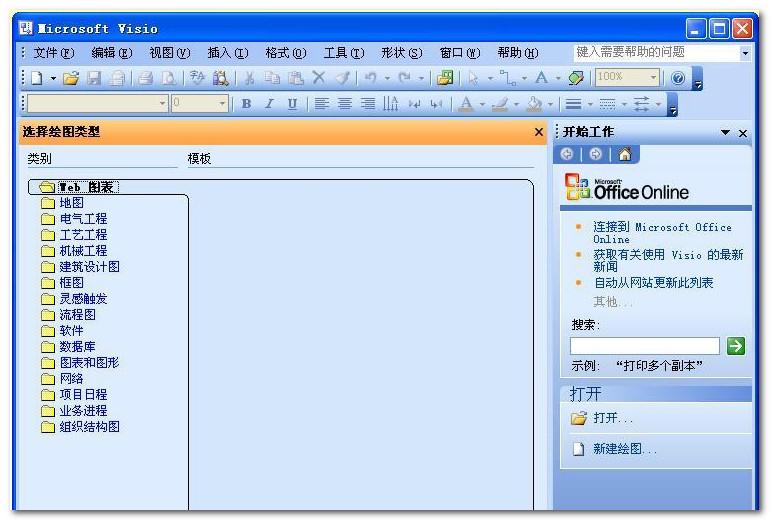Select the 组织结构图 category folder

[80, 427]
